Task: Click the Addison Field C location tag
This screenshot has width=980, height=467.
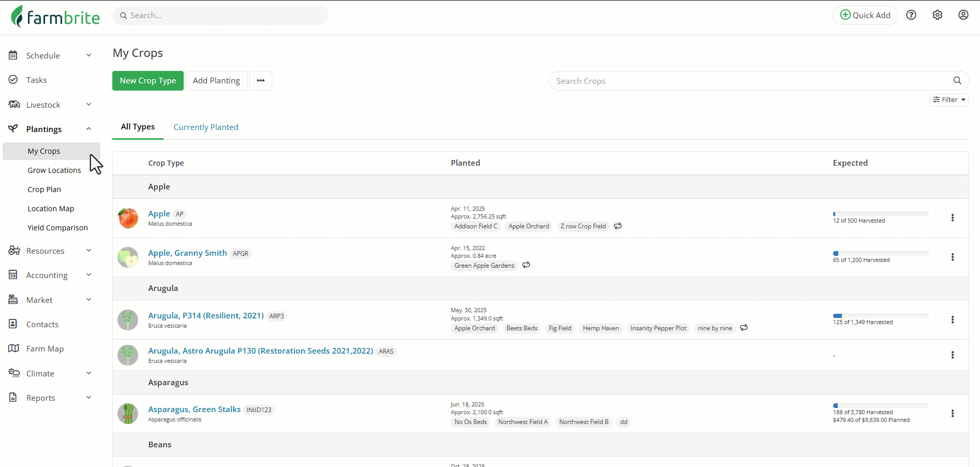Action: pos(476,226)
